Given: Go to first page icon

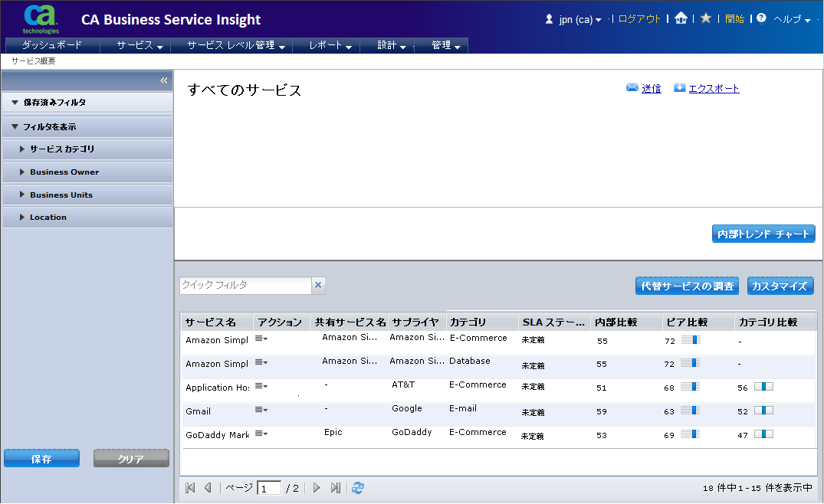Looking at the screenshot, I should coord(190,488).
